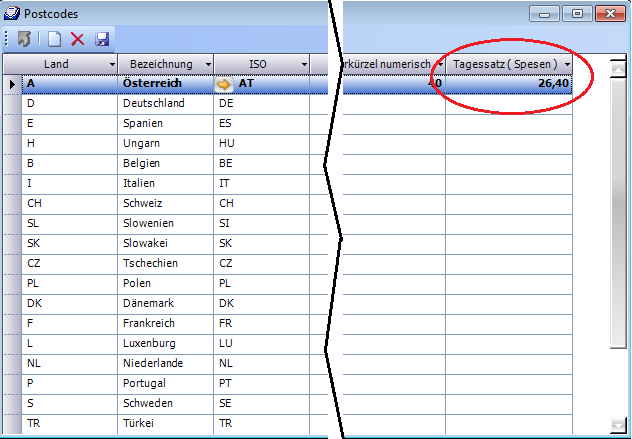Select the Tagessatz cell showing 26,40
This screenshot has height=439, width=632.
(509, 84)
